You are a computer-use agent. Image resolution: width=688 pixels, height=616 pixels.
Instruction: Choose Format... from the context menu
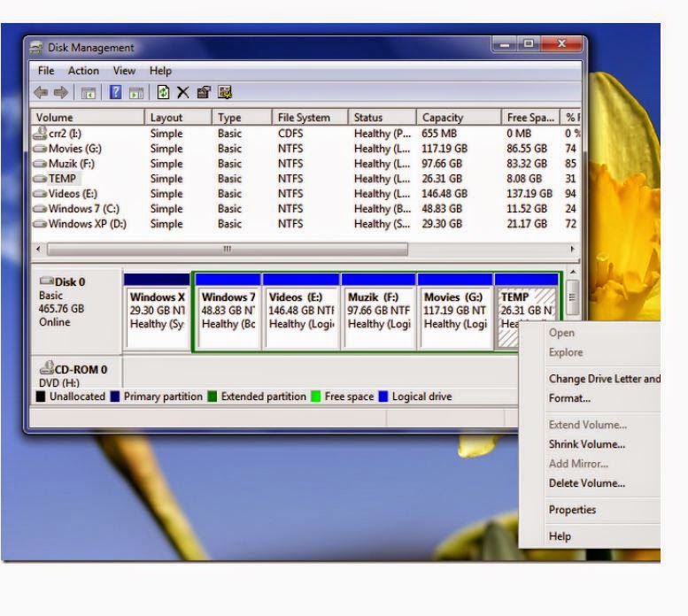coord(569,398)
